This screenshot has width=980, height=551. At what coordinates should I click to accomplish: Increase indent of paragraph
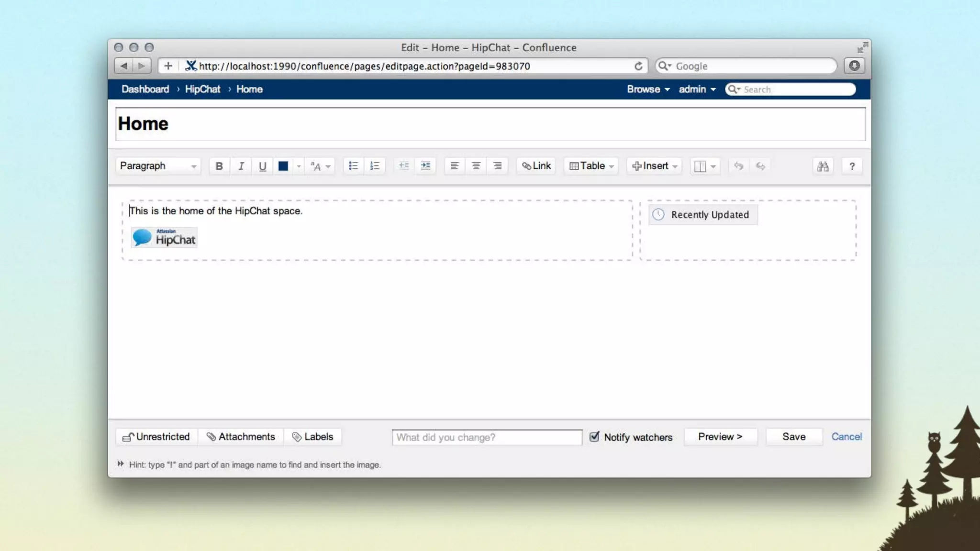[x=425, y=166]
